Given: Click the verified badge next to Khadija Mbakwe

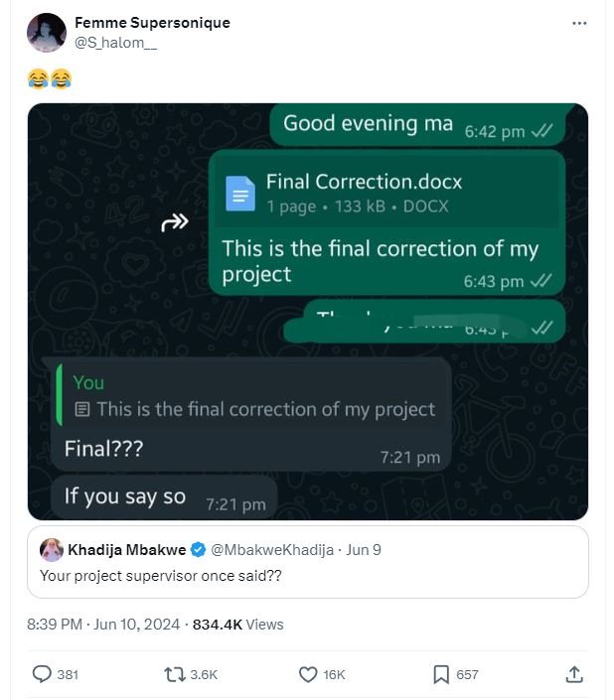Looking at the screenshot, I should (199, 550).
